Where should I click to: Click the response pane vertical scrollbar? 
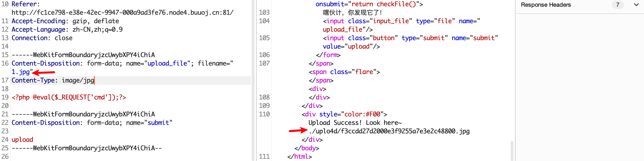click(x=512, y=151)
